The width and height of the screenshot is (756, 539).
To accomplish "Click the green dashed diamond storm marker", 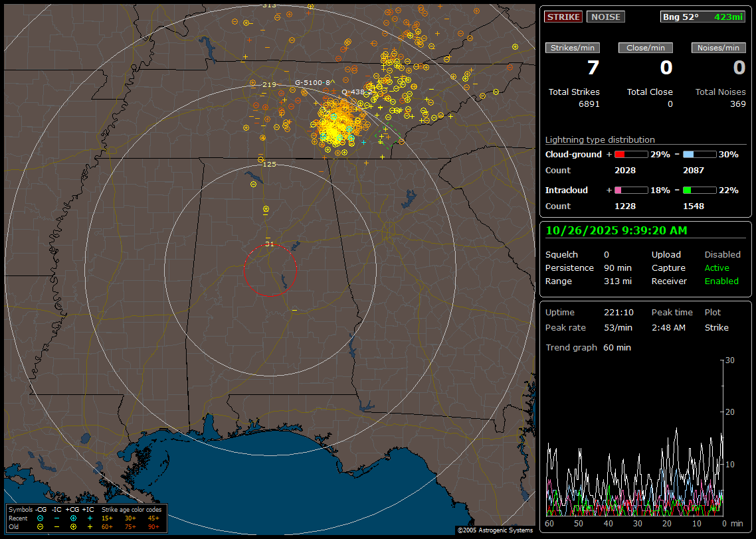I will click(387, 137).
